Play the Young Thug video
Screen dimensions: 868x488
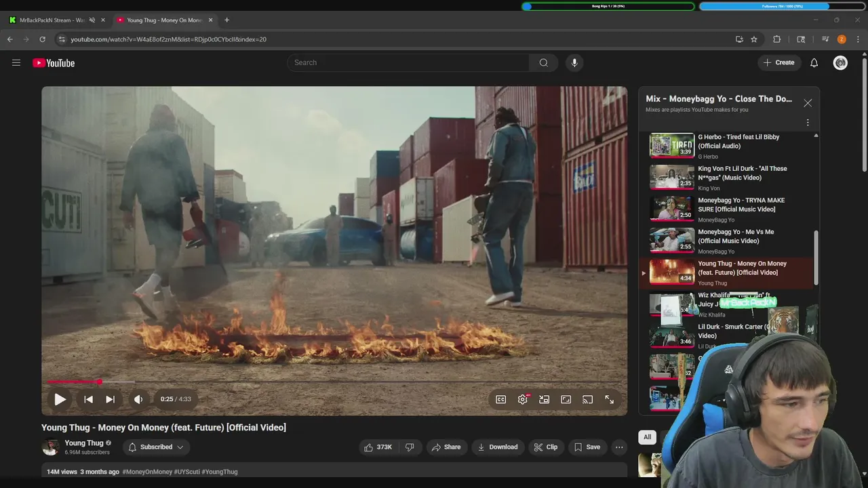(60, 399)
